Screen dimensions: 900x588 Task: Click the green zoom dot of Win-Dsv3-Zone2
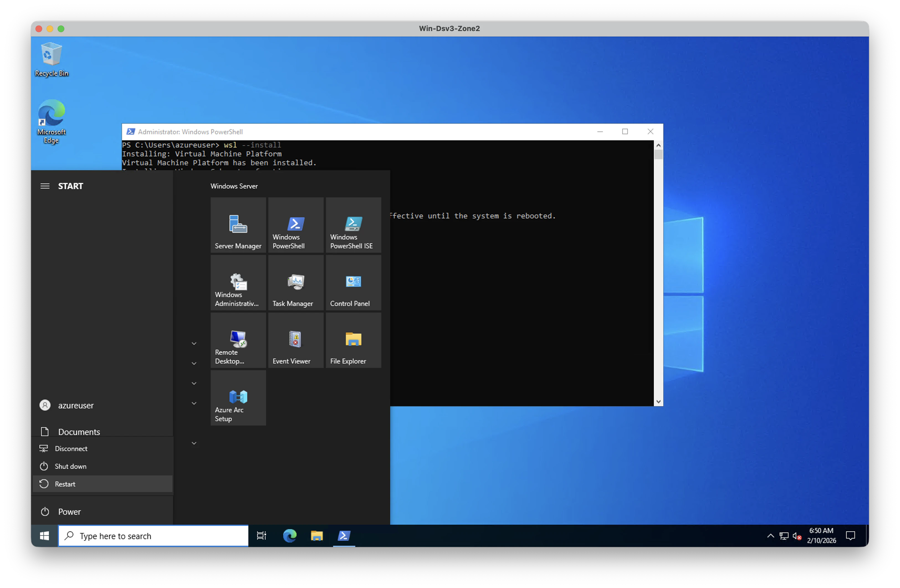pyautogui.click(x=61, y=29)
